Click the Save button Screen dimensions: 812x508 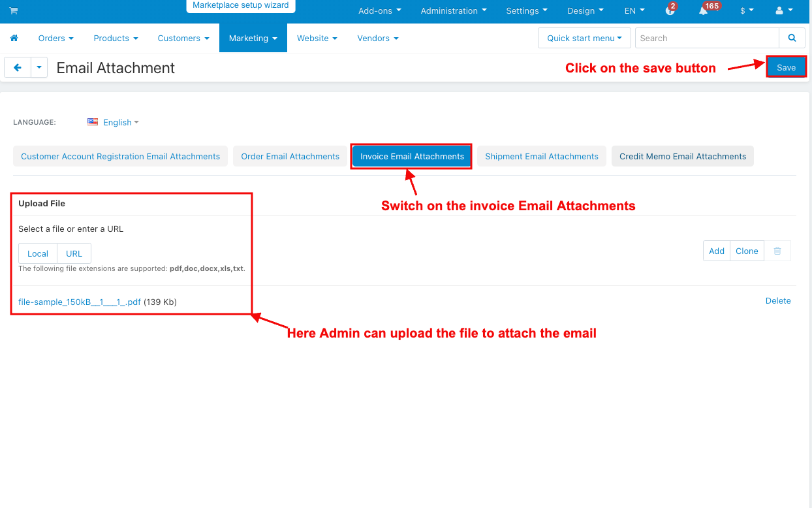786,67
